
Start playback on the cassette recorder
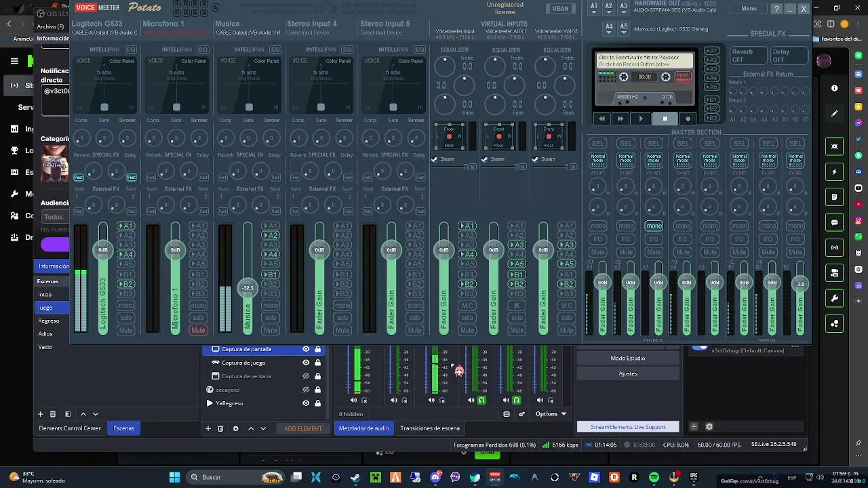click(x=641, y=119)
